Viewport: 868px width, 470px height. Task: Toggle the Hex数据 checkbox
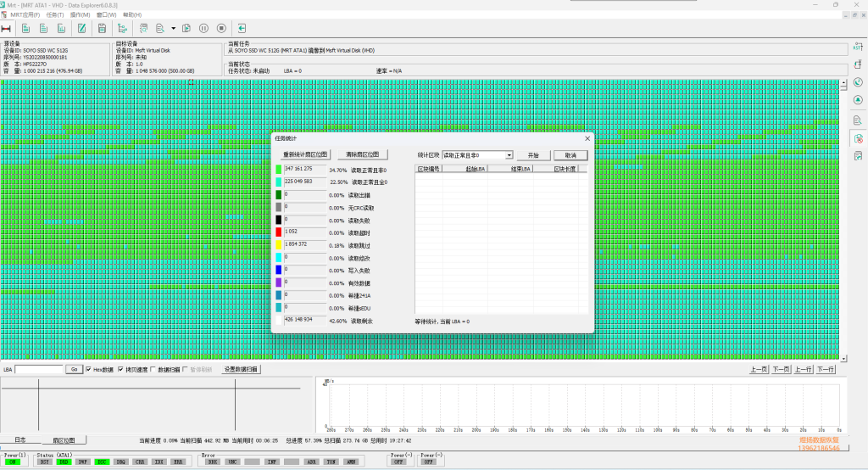[88, 370]
